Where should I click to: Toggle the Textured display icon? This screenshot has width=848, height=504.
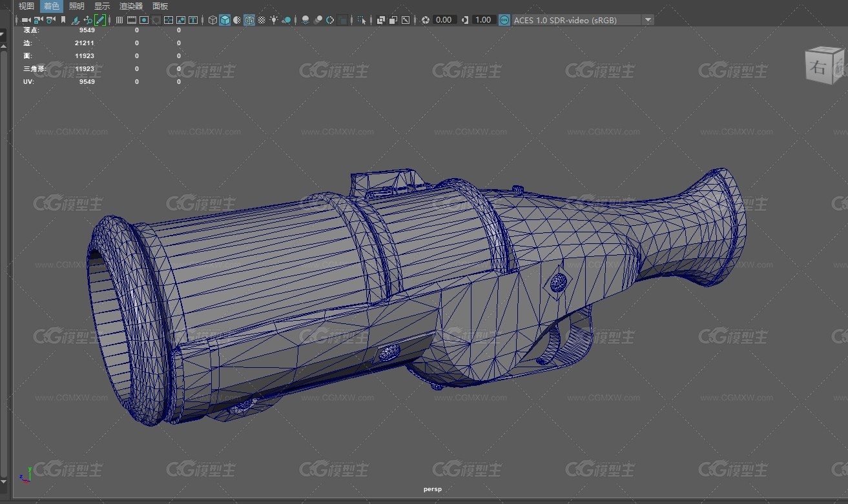tap(261, 20)
